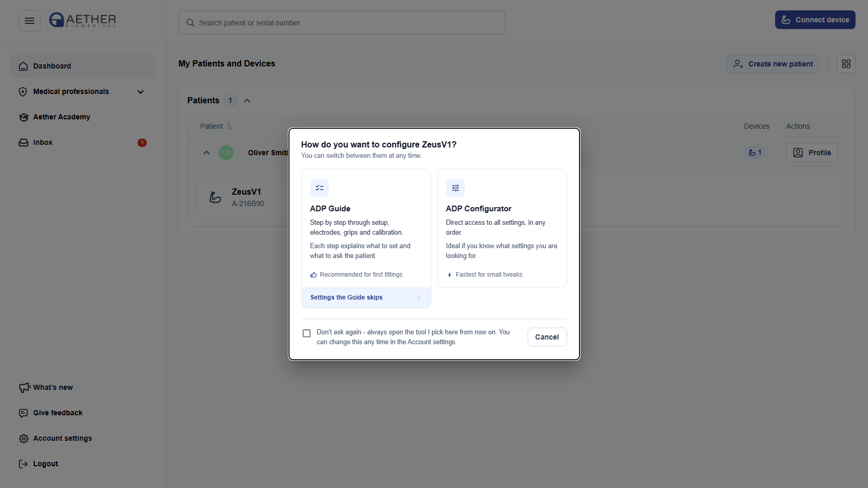Click Fastest for small tweaks text
Viewport: 868px width, 488px height.
489,275
